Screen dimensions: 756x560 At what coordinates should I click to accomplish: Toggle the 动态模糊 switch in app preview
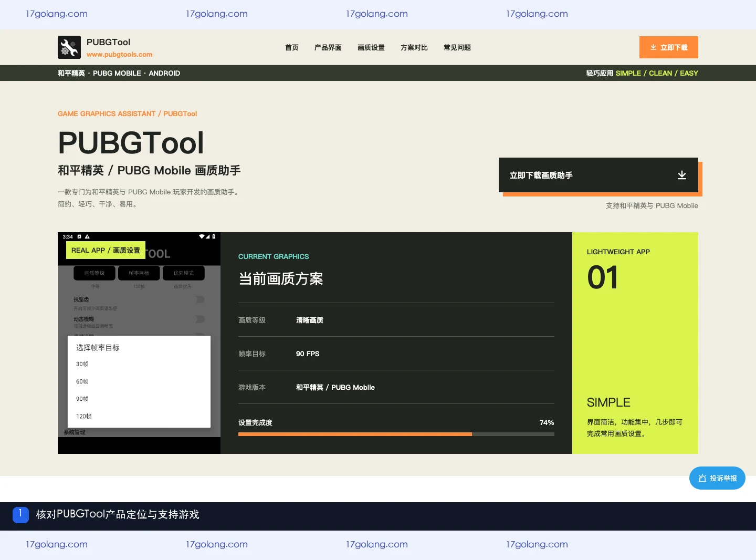(x=199, y=319)
